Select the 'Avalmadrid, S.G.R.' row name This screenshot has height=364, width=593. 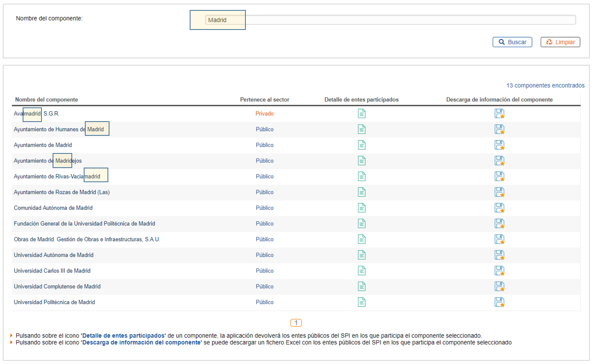pos(36,114)
